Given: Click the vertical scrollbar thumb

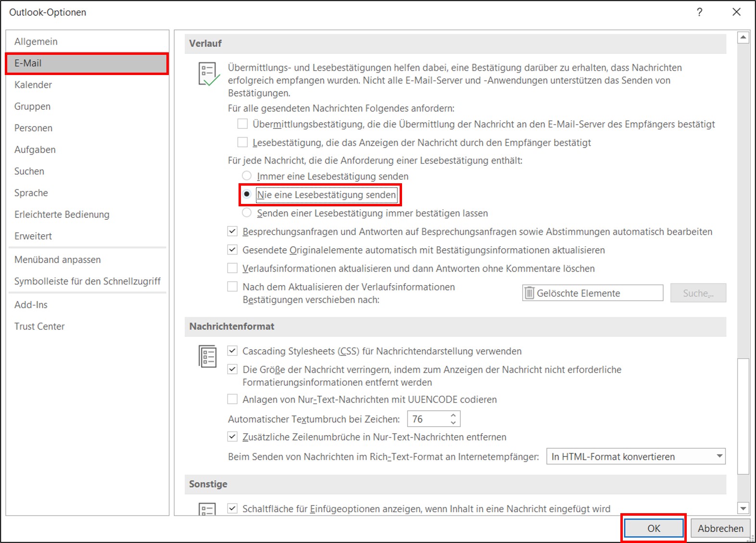Looking at the screenshot, I should 743,416.
